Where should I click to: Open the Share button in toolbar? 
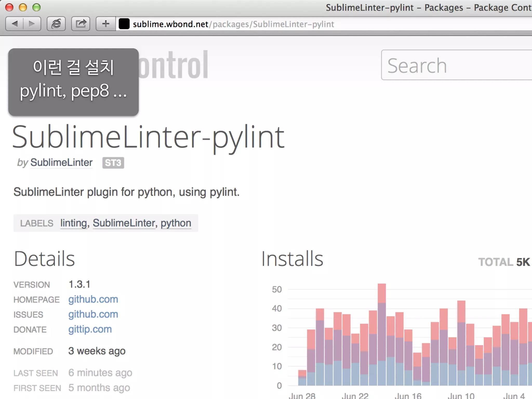coord(81,24)
